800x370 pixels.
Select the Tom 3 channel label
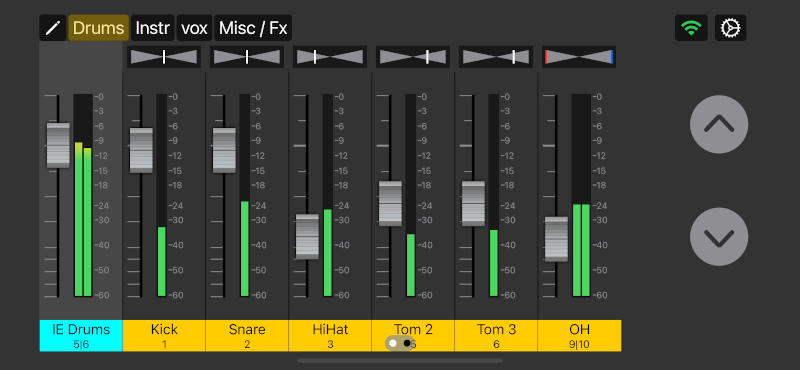click(496, 336)
